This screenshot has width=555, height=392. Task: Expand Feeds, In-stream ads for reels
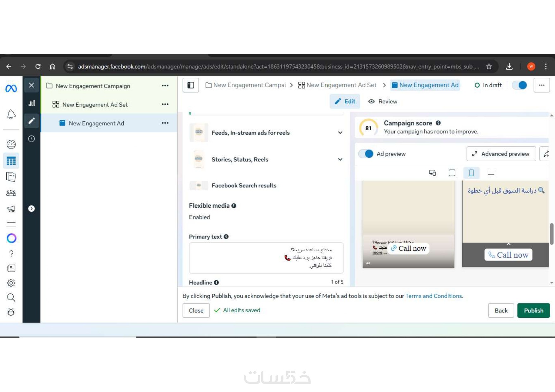266,133
